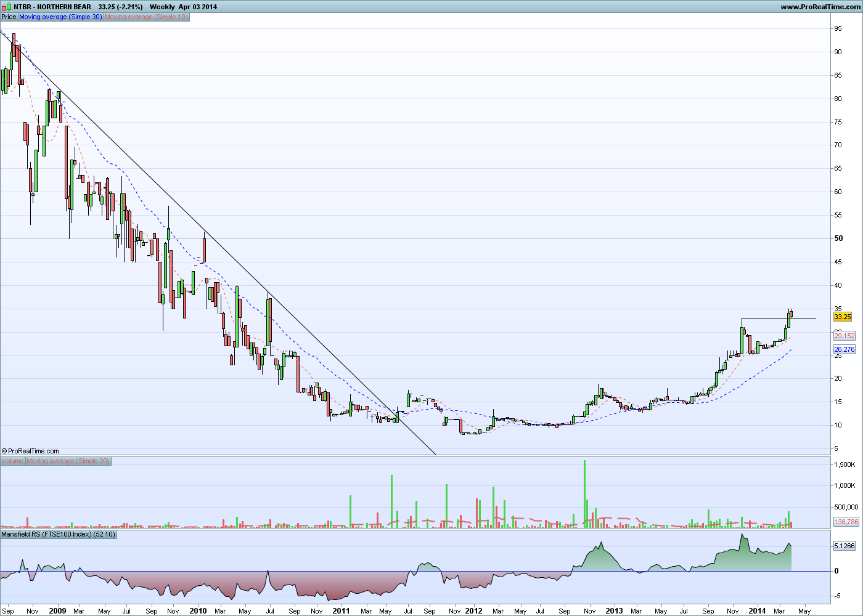
Task: Click the 5.1266 Mansfield RS value tag
Action: coord(844,546)
